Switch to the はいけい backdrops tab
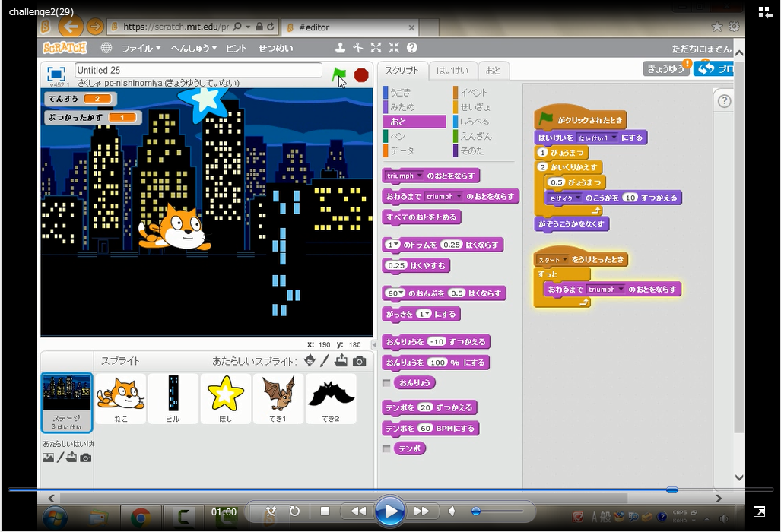781x532 pixels. (x=453, y=71)
